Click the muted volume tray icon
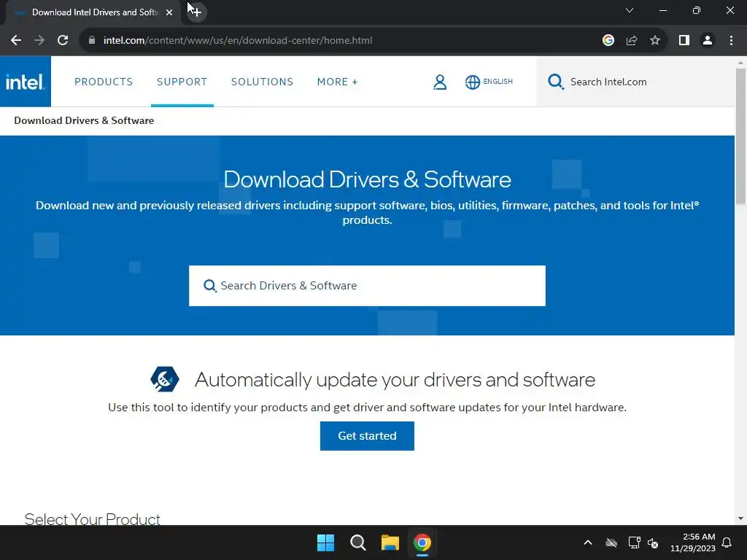 653,542
